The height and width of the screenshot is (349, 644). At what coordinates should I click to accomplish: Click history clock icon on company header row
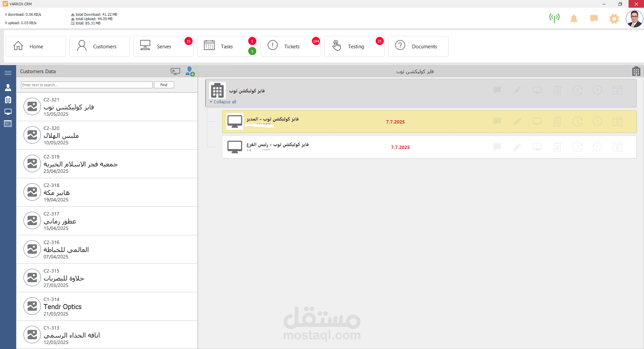[577, 90]
